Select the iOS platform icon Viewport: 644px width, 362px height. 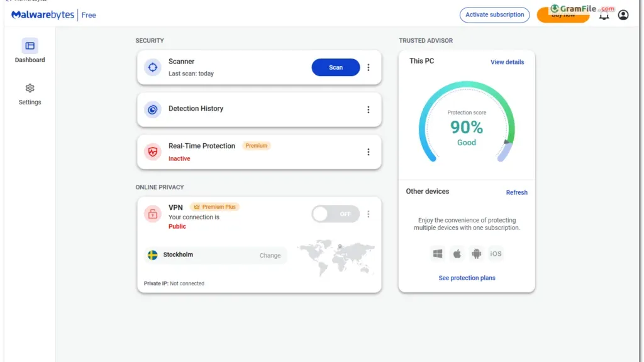tap(496, 254)
